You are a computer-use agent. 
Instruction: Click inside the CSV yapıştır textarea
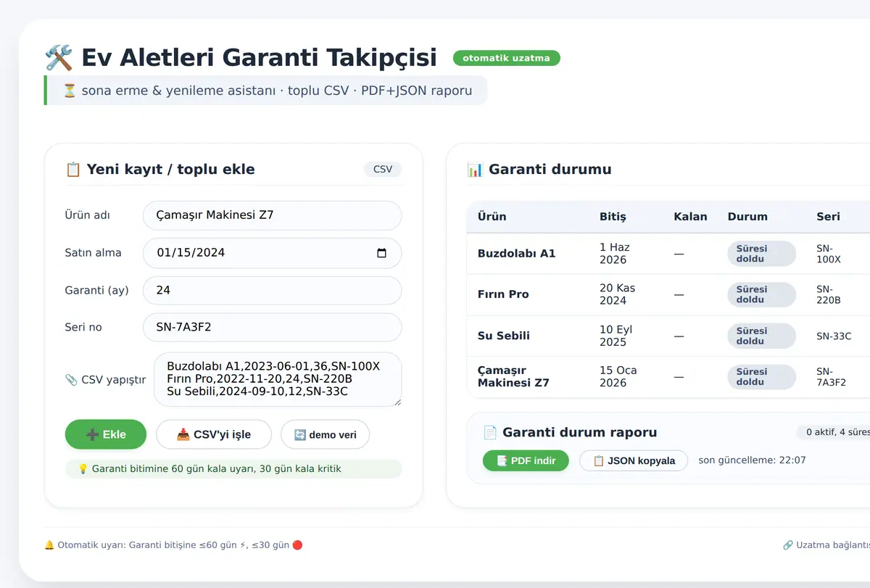[x=278, y=379]
